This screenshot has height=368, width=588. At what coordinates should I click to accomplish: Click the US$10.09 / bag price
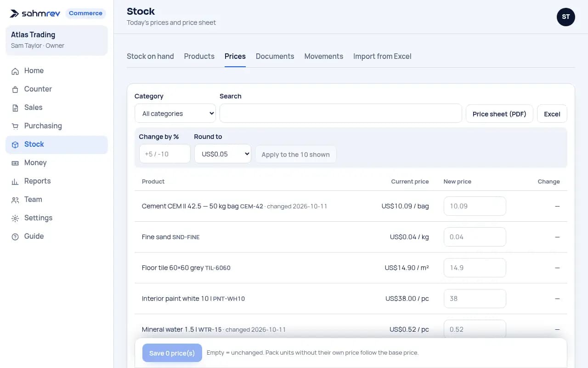405,206
